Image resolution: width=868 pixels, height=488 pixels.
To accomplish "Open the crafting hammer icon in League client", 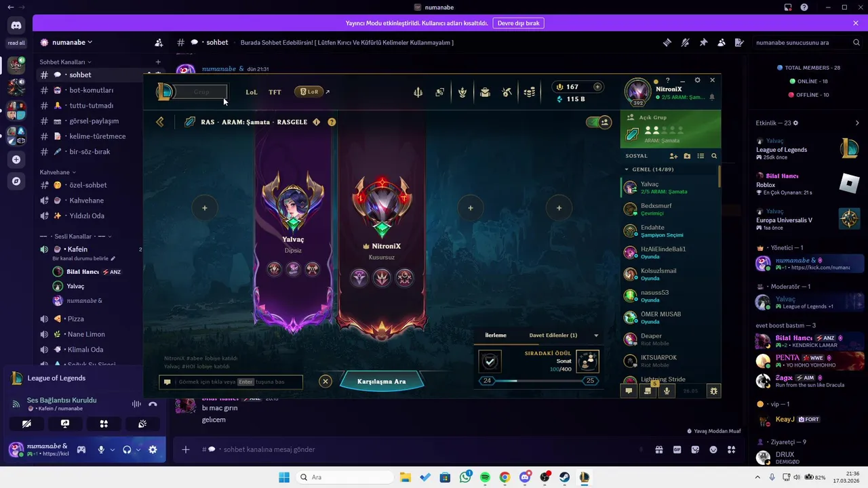I will coord(507,92).
